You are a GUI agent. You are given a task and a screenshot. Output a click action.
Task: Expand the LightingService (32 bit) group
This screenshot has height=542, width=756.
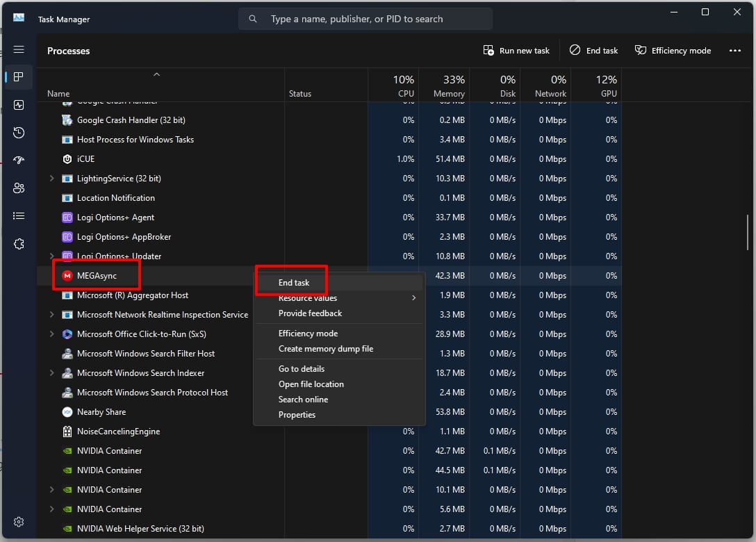pyautogui.click(x=52, y=179)
